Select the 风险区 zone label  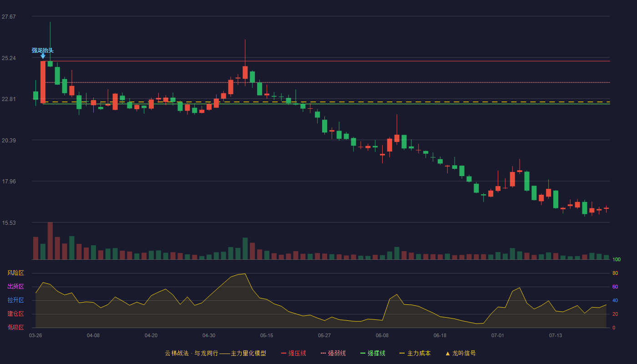coord(15,273)
